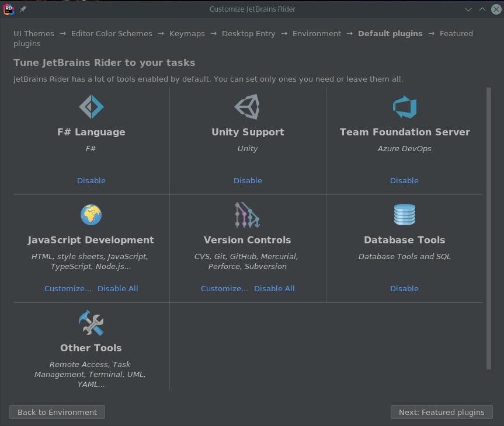The image size is (504, 426).
Task: Minimize the window with the down chevron
Action: point(468,9)
